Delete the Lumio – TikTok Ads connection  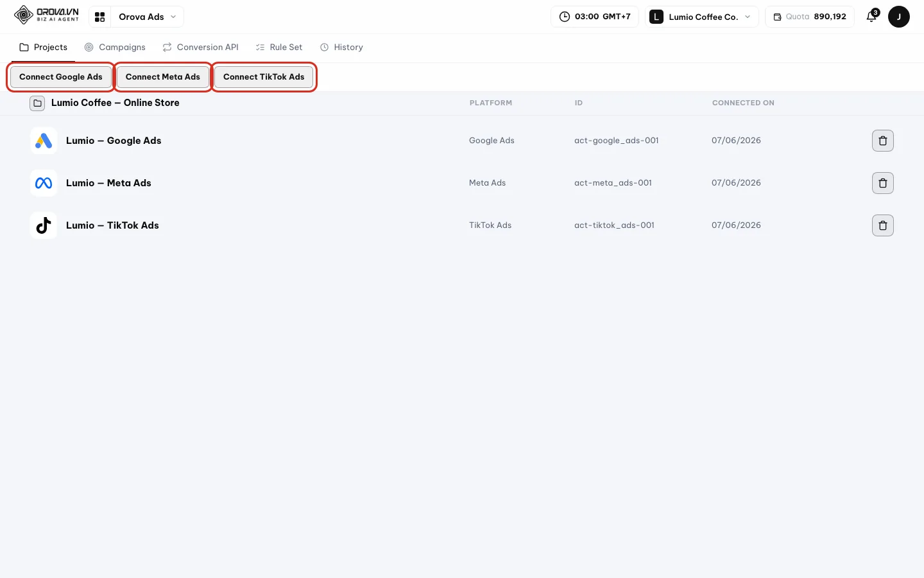882,225
